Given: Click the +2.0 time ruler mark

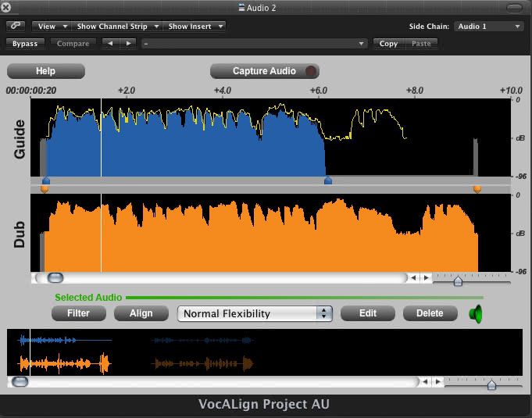Looking at the screenshot, I should 127,91.
